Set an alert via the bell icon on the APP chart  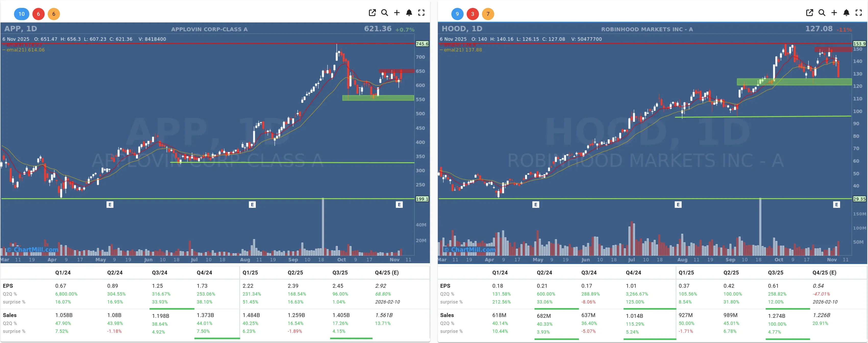(409, 13)
